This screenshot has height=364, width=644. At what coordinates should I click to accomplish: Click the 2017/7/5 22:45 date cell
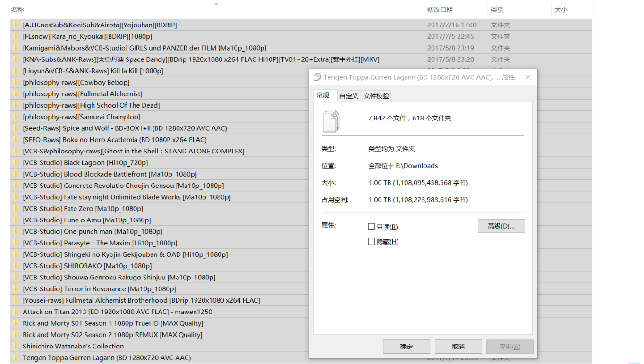click(450, 36)
